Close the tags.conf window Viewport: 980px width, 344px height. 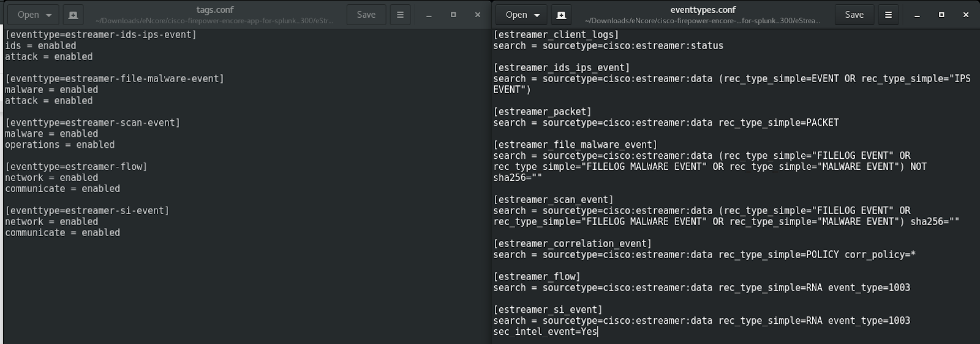478,15
